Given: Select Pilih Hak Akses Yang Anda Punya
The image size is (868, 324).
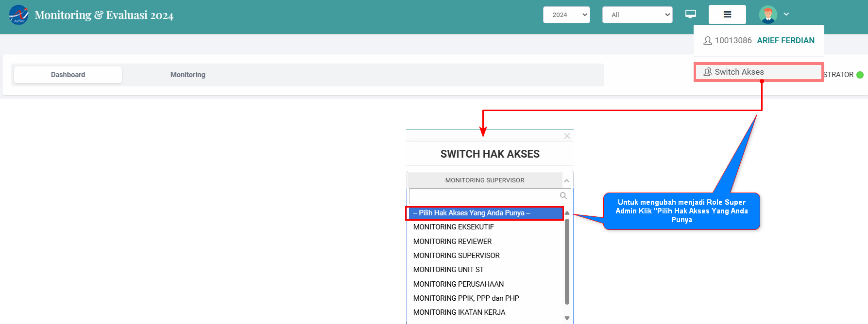Looking at the screenshot, I should click(x=484, y=213).
